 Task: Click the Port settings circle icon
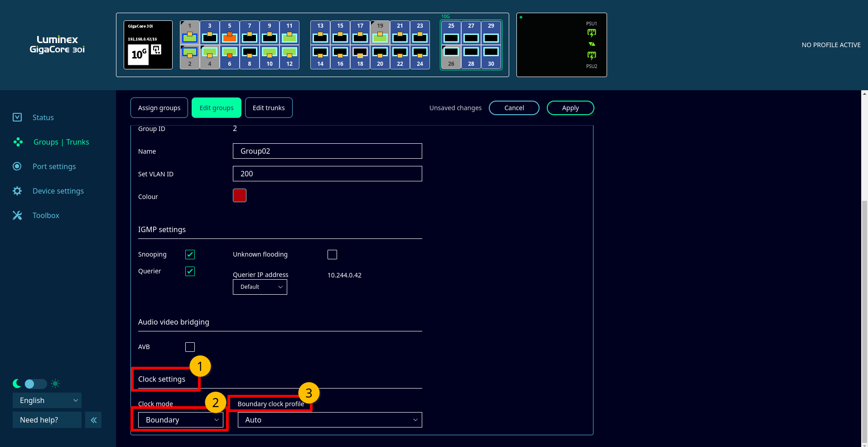click(x=17, y=166)
